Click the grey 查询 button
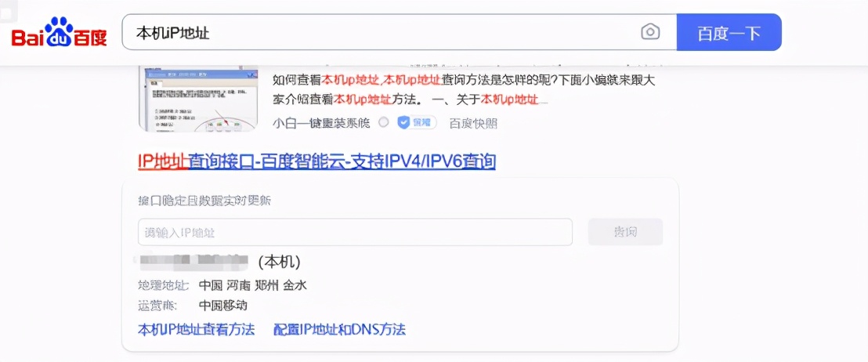Screen dimensions: 868x362 [625, 232]
